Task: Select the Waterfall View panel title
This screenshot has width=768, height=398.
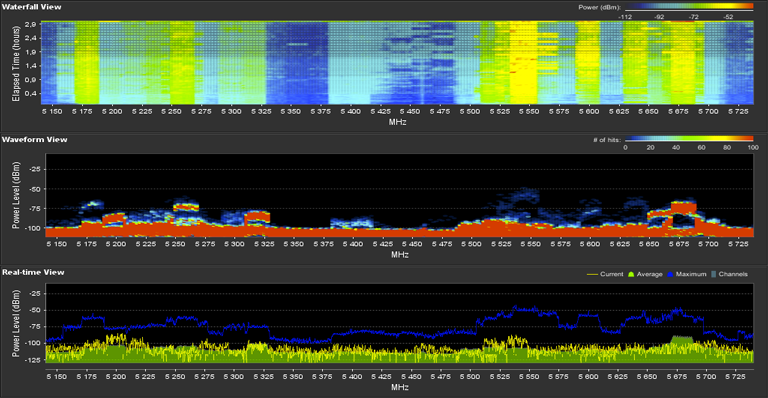Action: click(x=31, y=7)
